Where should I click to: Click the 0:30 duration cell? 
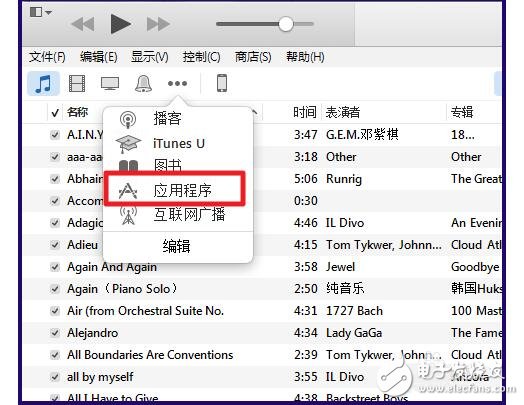(x=305, y=201)
